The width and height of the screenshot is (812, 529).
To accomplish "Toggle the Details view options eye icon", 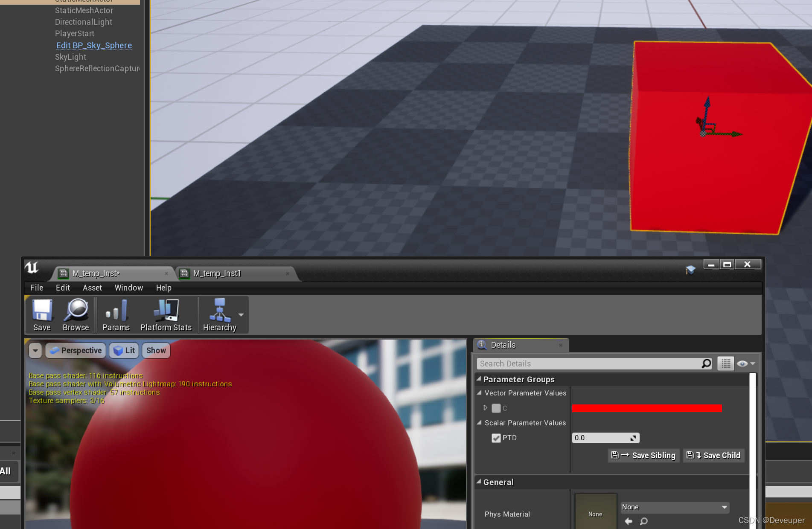I will pos(746,363).
